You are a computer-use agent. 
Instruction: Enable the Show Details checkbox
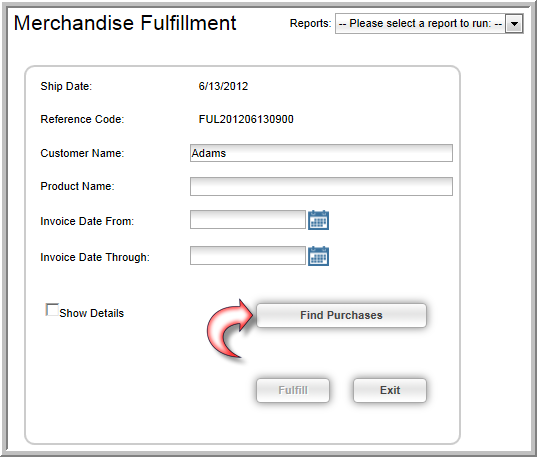click(52, 310)
